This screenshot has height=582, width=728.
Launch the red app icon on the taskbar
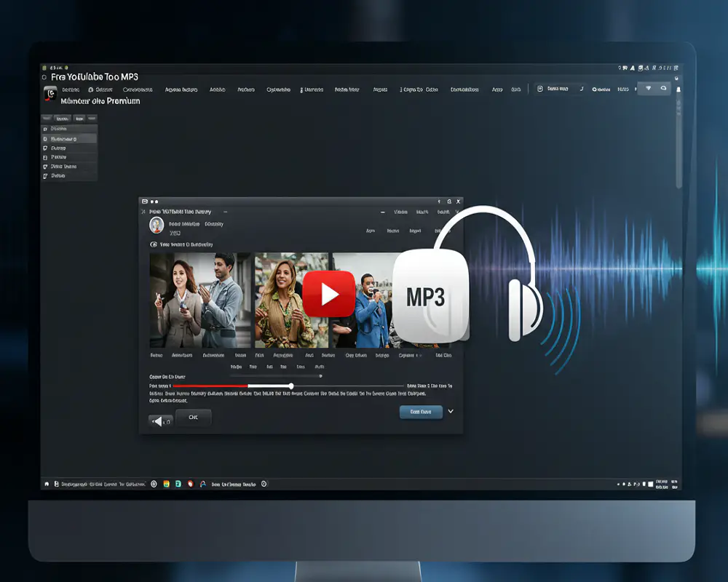click(190, 484)
